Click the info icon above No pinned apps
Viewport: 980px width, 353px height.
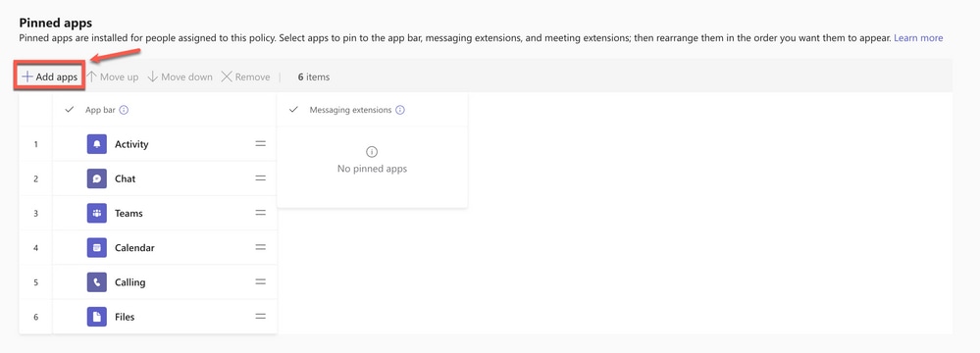[372, 152]
